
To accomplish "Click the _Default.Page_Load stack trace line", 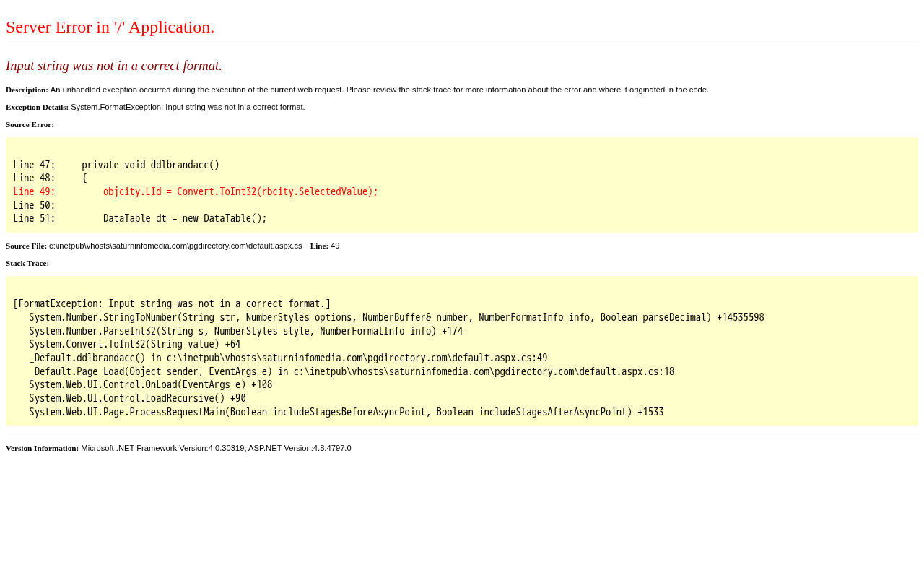I will [x=352, y=372].
